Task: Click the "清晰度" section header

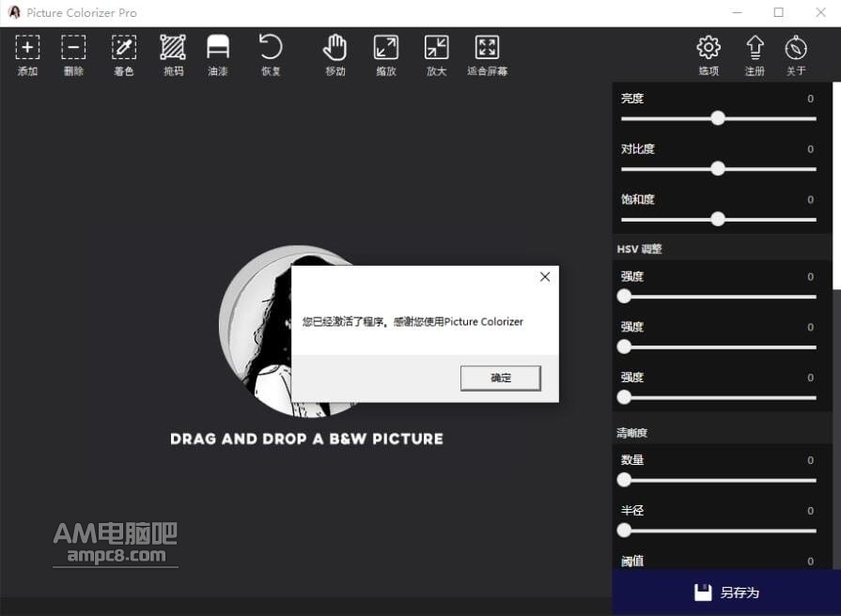Action: point(632,433)
